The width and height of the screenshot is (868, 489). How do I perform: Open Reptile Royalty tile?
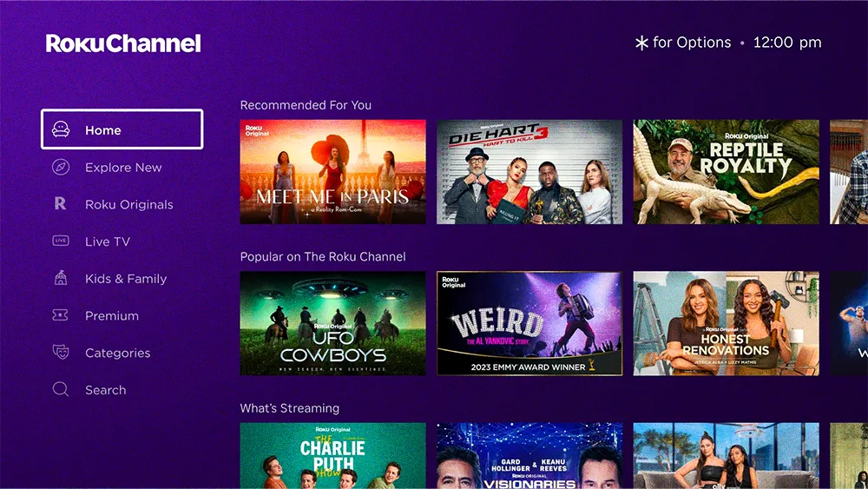[727, 172]
